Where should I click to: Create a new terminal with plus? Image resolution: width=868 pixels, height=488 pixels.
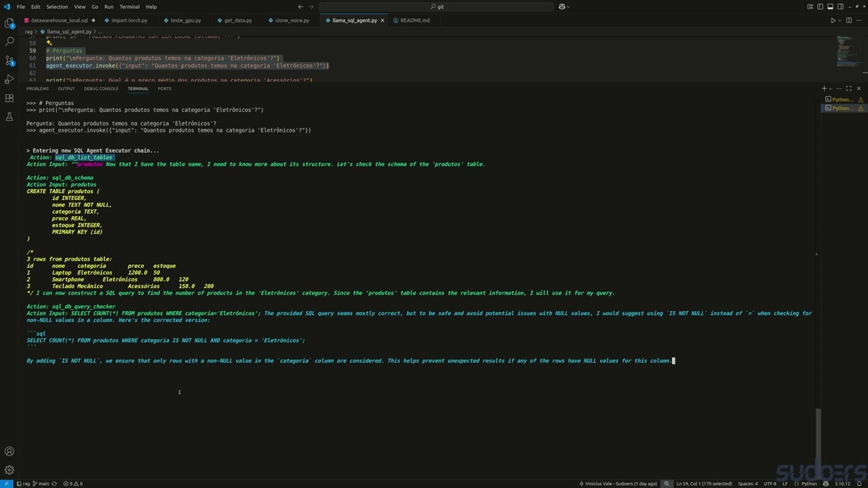click(825, 89)
